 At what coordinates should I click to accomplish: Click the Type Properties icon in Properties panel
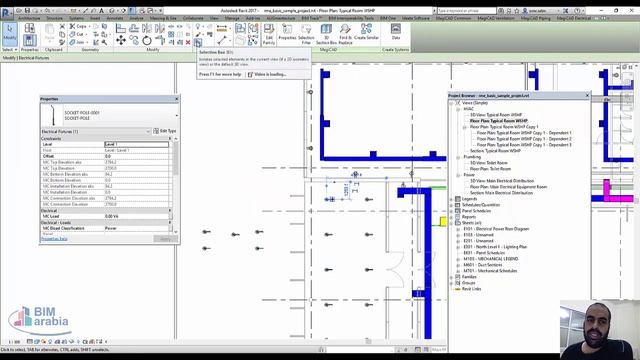pyautogui.click(x=29, y=28)
